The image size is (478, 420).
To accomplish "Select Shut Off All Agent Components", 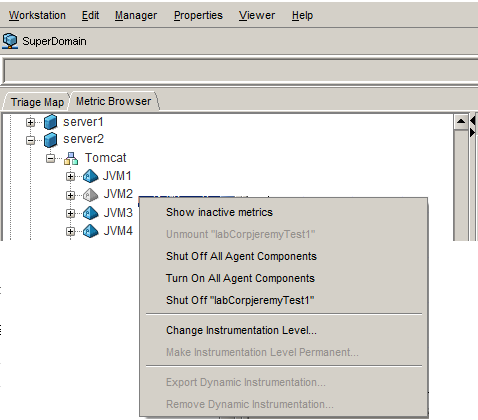I will coord(241,256).
